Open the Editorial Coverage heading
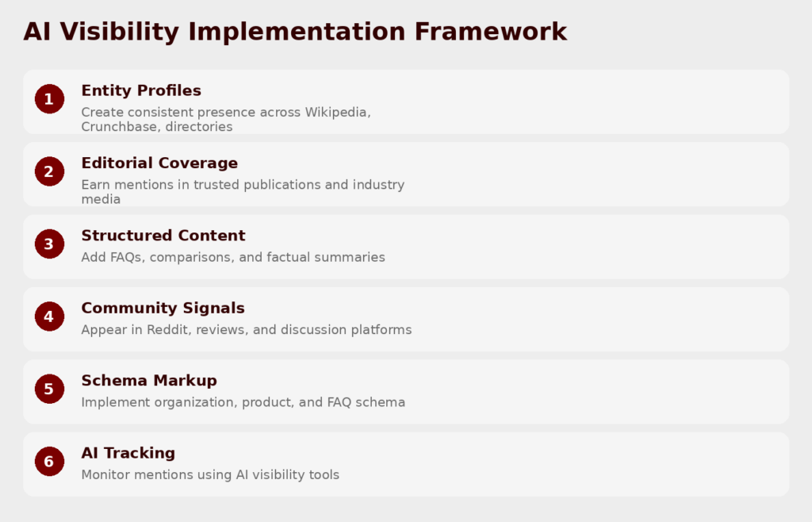 coord(159,163)
